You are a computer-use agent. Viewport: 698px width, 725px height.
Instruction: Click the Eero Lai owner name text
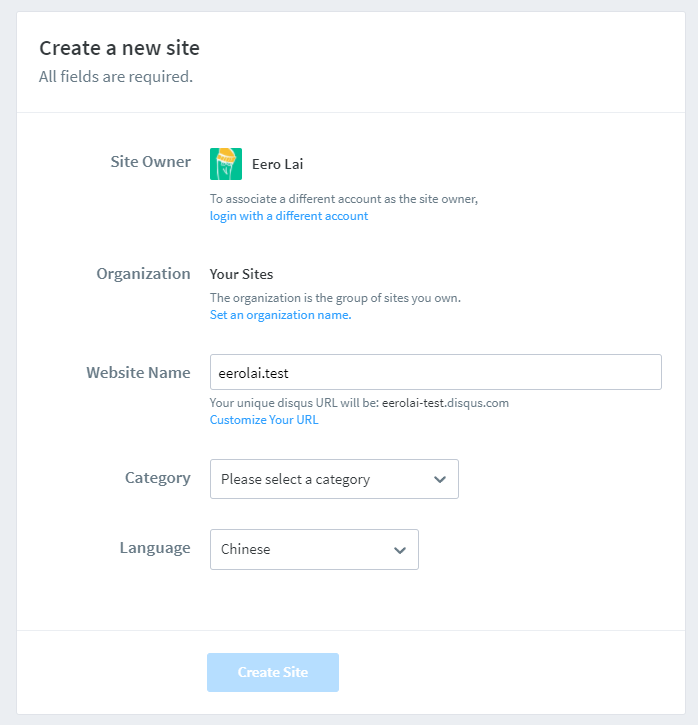[277, 164]
